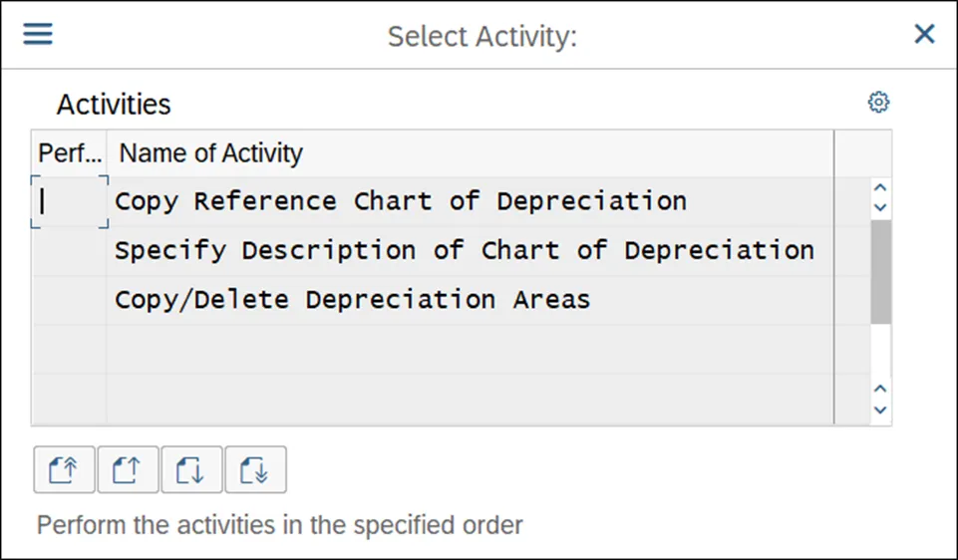This screenshot has height=560, width=958.
Task: Click the upper scroll up arrow
Action: 879,188
